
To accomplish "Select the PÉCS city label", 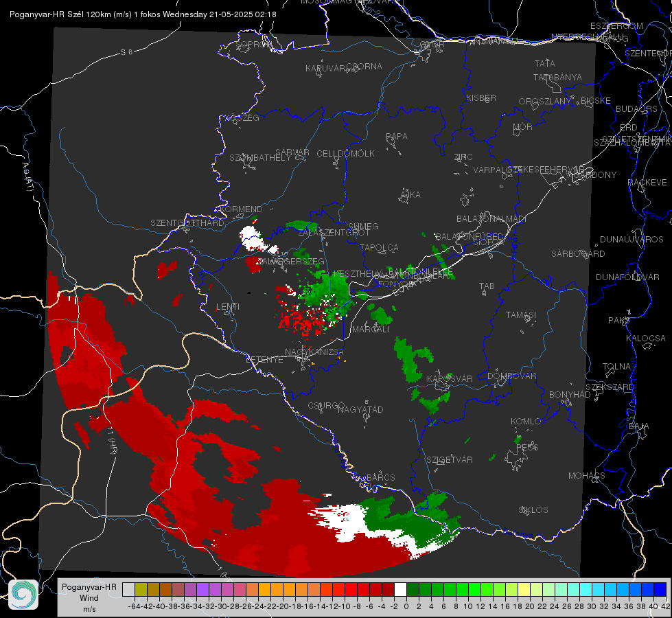I will 527,446.
